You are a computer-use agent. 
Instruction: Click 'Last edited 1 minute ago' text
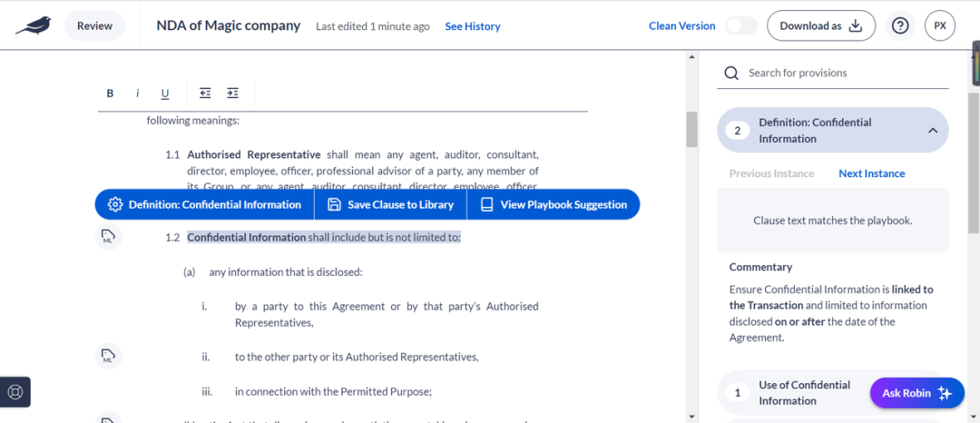[373, 26]
